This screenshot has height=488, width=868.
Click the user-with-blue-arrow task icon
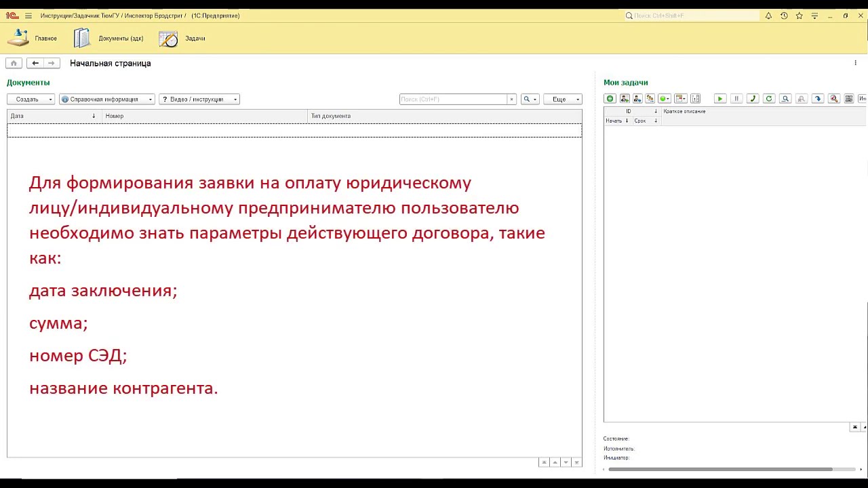[x=637, y=99]
